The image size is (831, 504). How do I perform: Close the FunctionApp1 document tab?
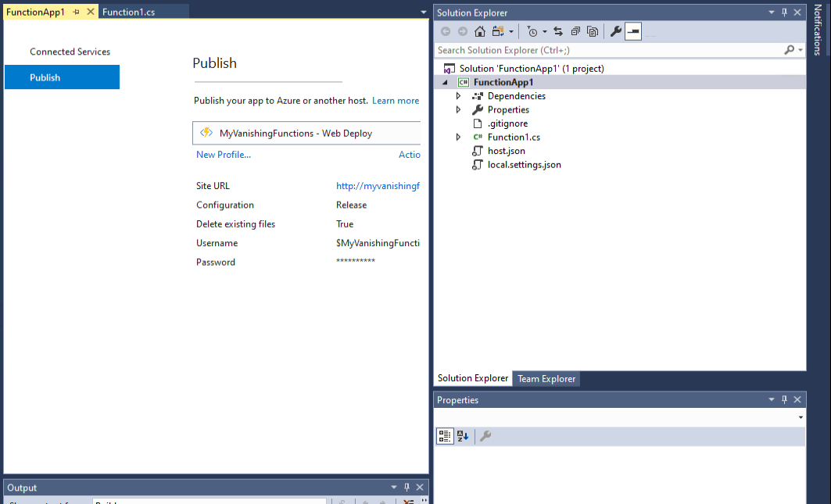pos(91,12)
